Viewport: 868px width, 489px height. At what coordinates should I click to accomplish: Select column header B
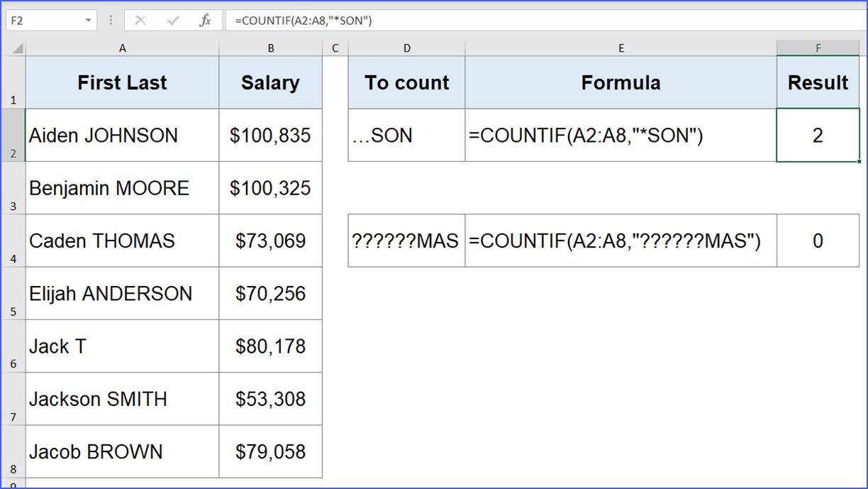[270, 48]
